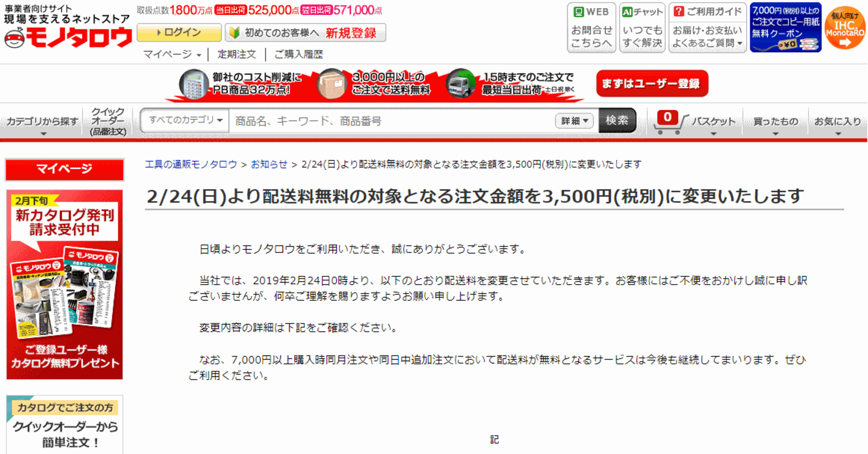Open the IHC MonotaRO individual site icon

tap(845, 28)
